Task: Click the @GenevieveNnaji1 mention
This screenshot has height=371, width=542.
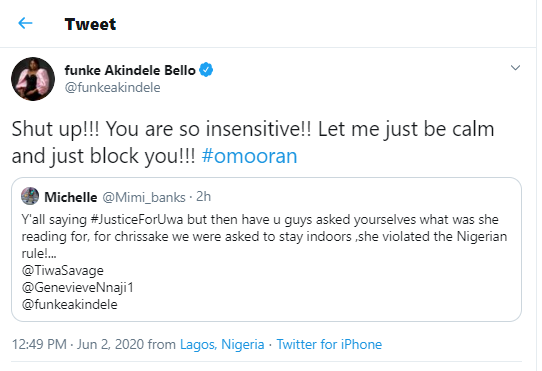Action: point(77,287)
